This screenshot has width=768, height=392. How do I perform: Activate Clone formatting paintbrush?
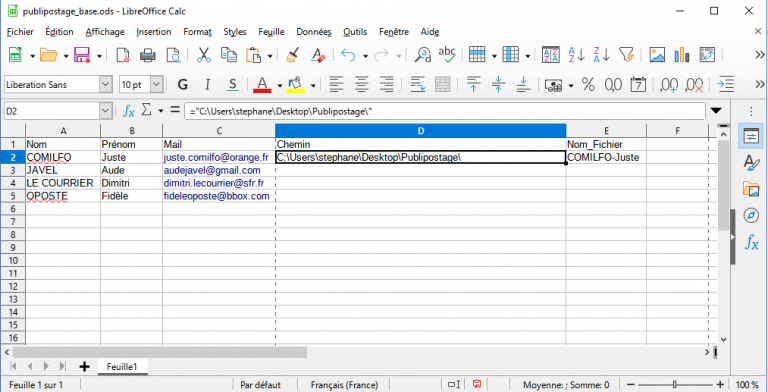[293, 55]
